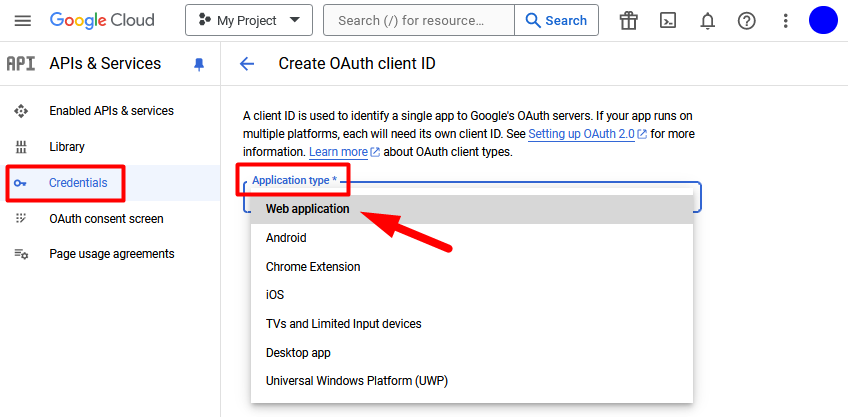Choose Chrome Extension application type
Viewport: 848px width, 417px height.
pos(472,267)
